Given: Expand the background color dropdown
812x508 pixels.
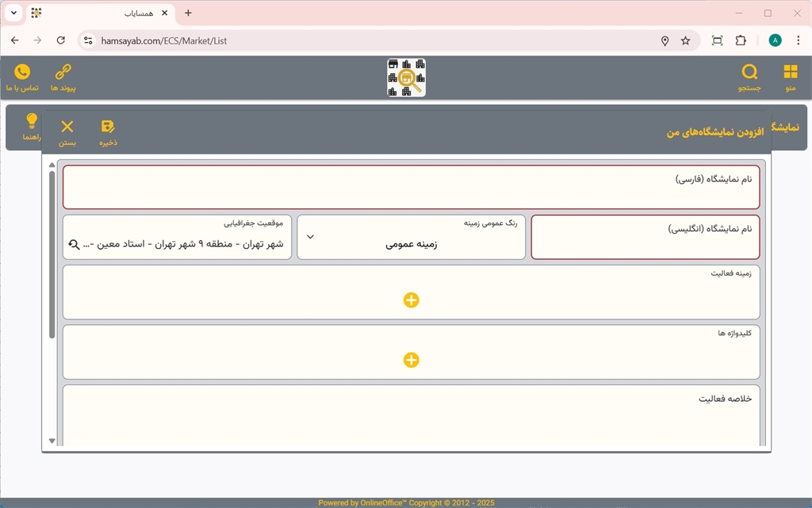Looking at the screenshot, I should (x=310, y=237).
